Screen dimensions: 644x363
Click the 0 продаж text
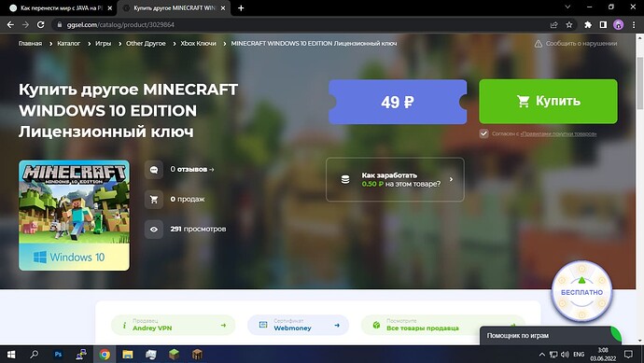pyautogui.click(x=188, y=199)
